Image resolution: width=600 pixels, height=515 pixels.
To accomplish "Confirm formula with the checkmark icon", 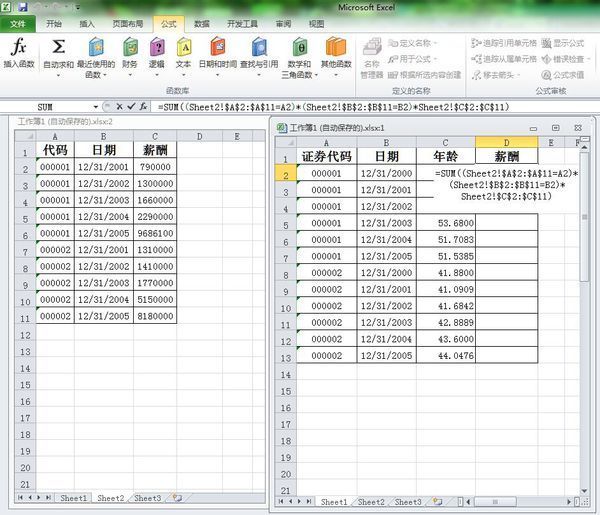I will [131, 107].
